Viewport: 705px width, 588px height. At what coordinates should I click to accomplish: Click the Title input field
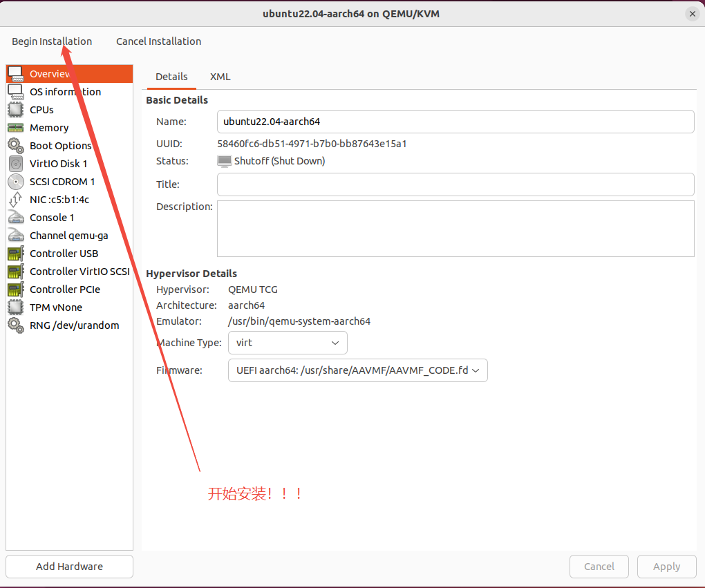455,184
